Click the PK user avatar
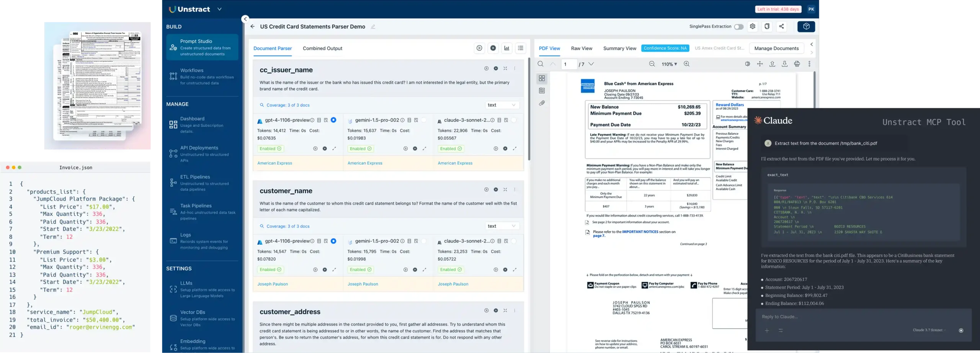 811,9
